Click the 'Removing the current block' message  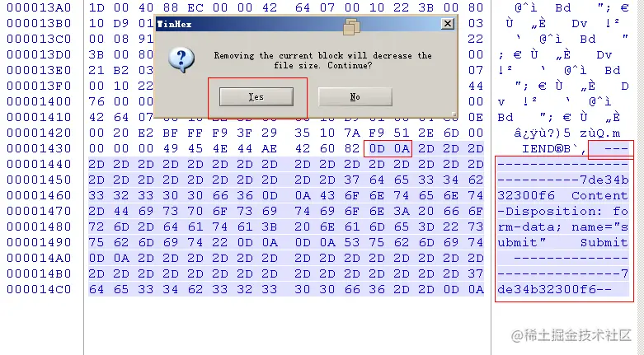coord(322,60)
